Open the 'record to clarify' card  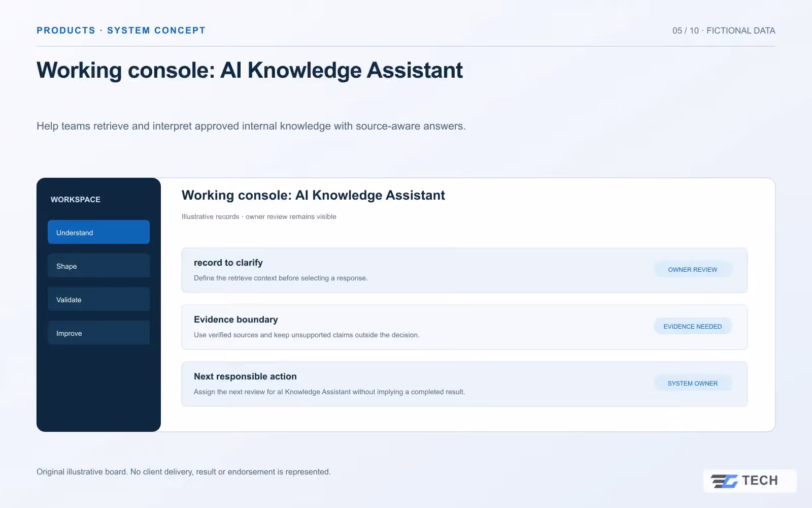[464, 270]
